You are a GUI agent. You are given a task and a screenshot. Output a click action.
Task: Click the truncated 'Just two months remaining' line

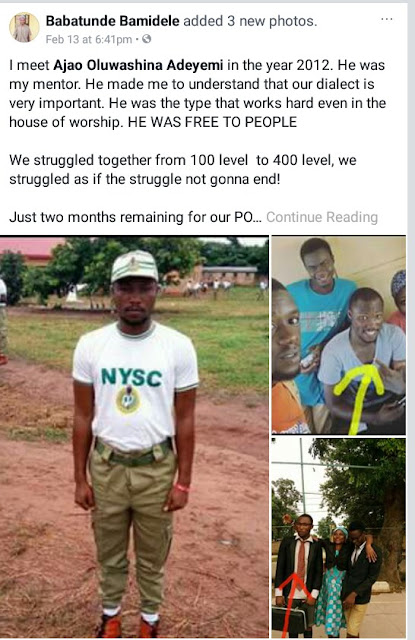click(135, 217)
